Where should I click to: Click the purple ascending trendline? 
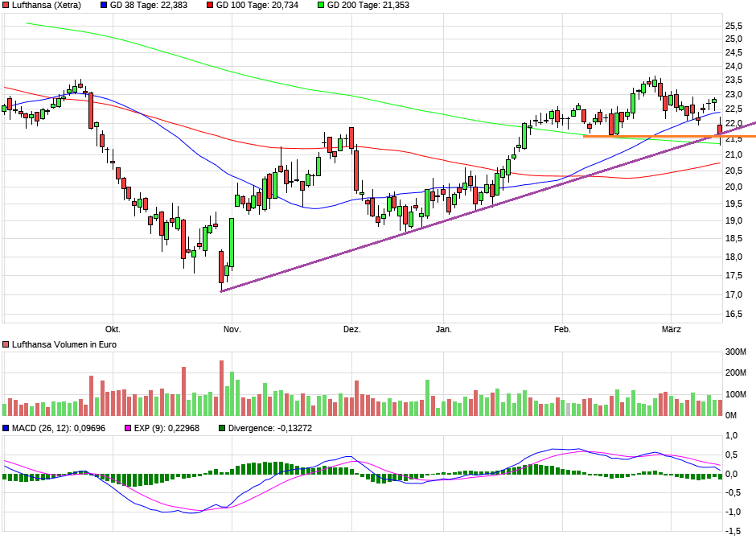[x=488, y=208]
